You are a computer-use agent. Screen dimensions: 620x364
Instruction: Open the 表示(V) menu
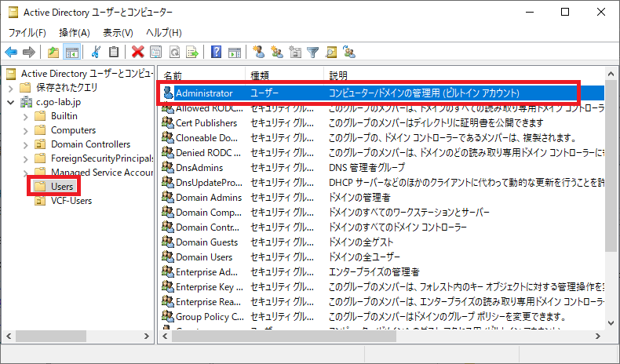coord(118,32)
